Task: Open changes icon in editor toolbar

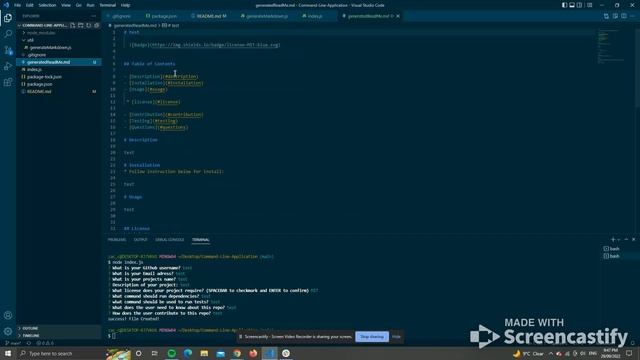Action: tap(606, 16)
